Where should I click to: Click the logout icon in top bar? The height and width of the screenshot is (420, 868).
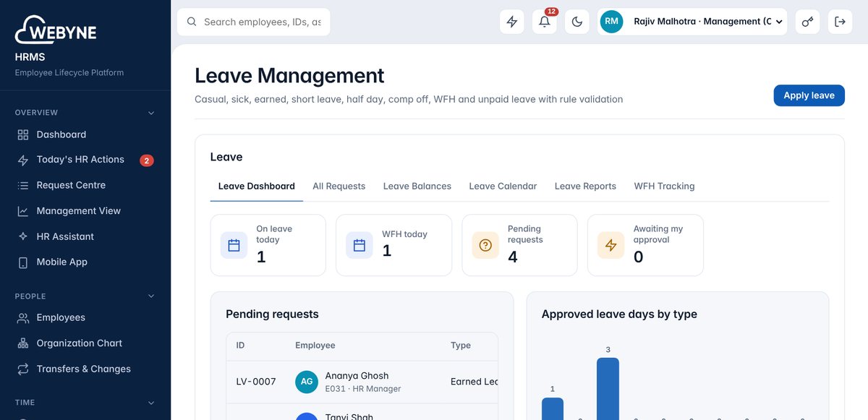[840, 22]
